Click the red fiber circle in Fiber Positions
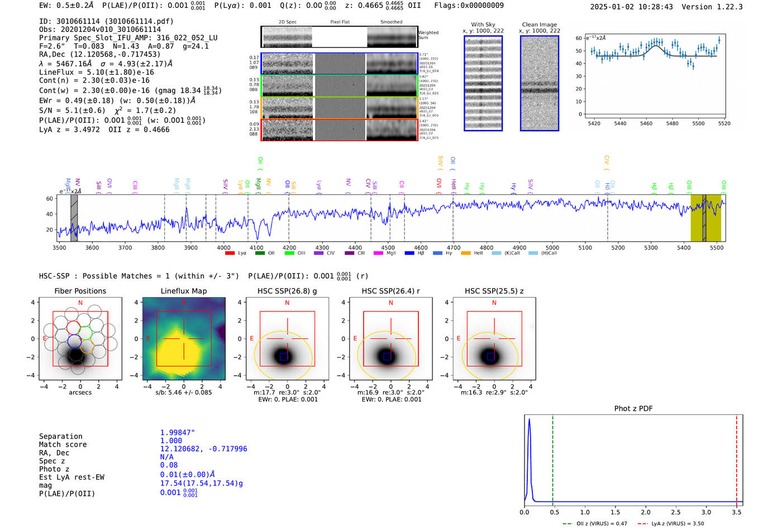The image size is (782, 532). pos(74,328)
